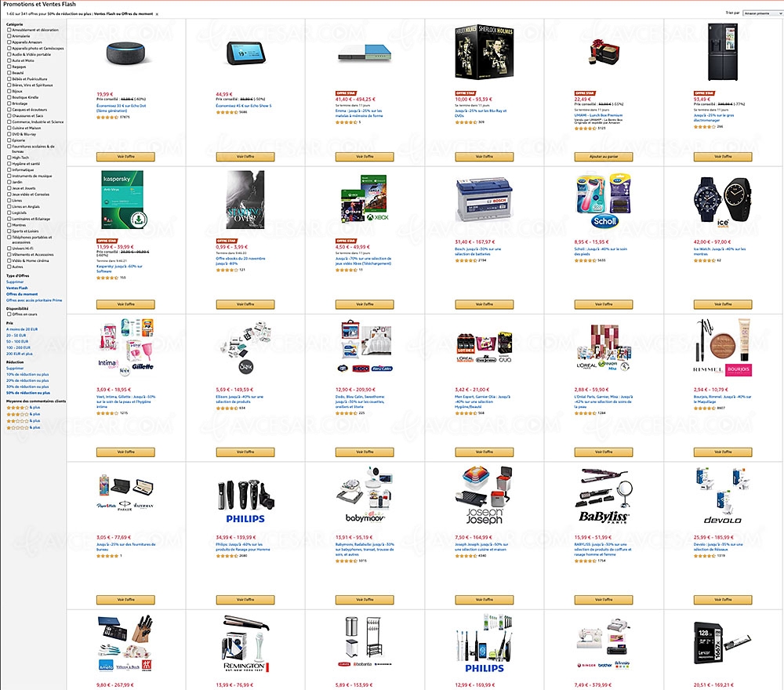Open the Kaspersky Anti-Virus box image
Image resolution: width=784 pixels, height=690 pixels.
[124, 199]
